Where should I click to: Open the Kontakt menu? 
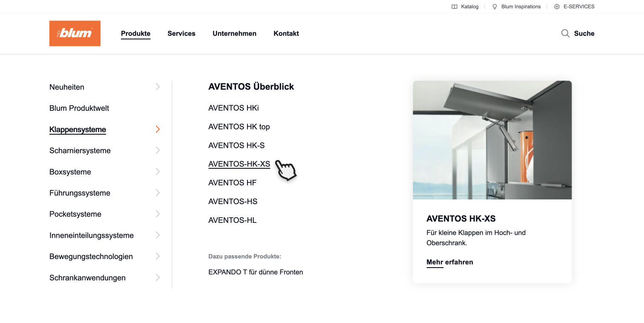(x=286, y=33)
